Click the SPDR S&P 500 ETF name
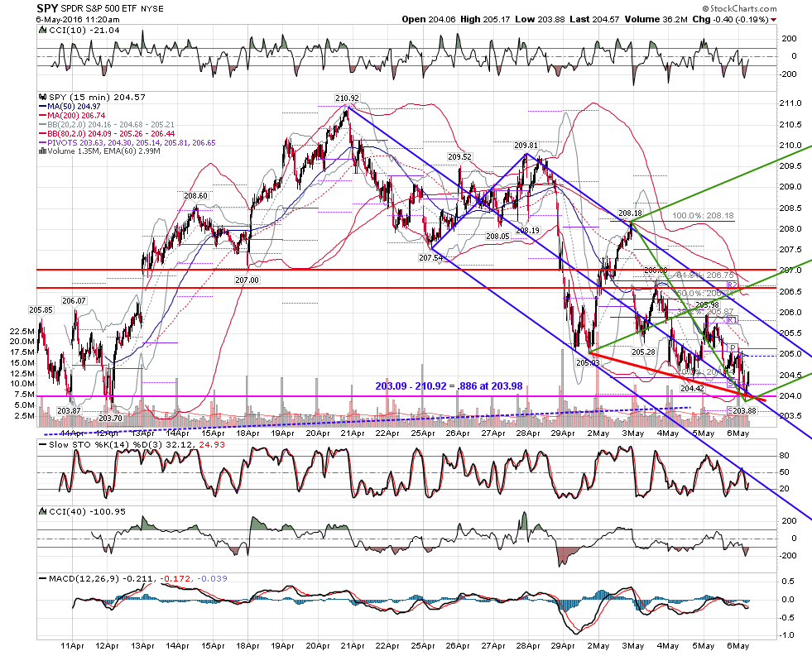 100,9
